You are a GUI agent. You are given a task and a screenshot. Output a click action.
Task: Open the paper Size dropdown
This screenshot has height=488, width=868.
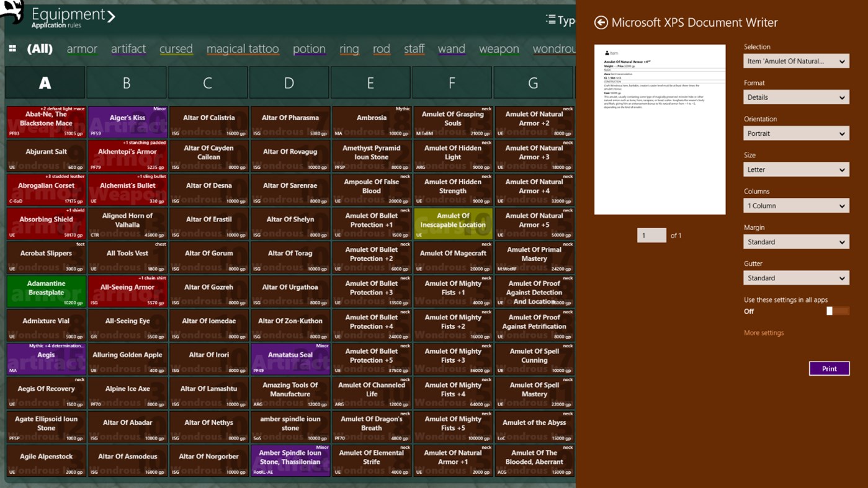[796, 169]
